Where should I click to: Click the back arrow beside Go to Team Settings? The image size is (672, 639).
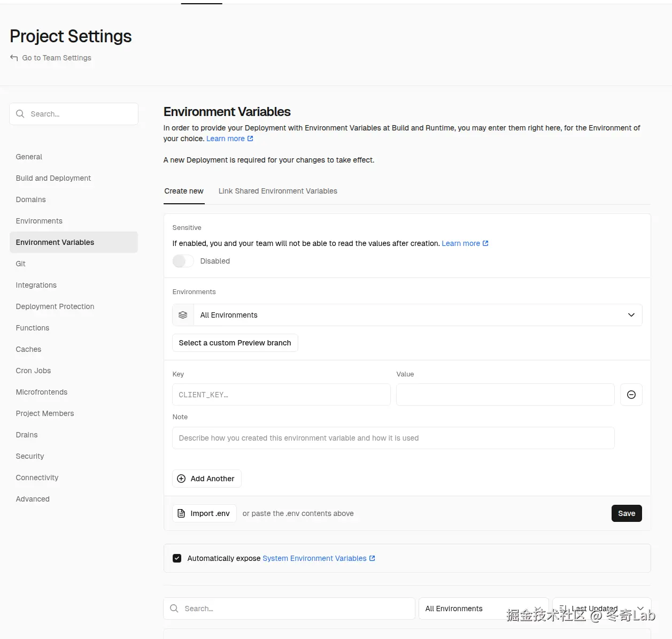(x=14, y=58)
